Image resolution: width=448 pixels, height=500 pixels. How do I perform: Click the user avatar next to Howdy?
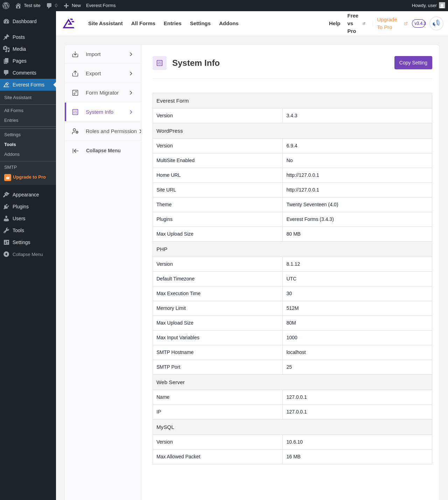point(442,6)
